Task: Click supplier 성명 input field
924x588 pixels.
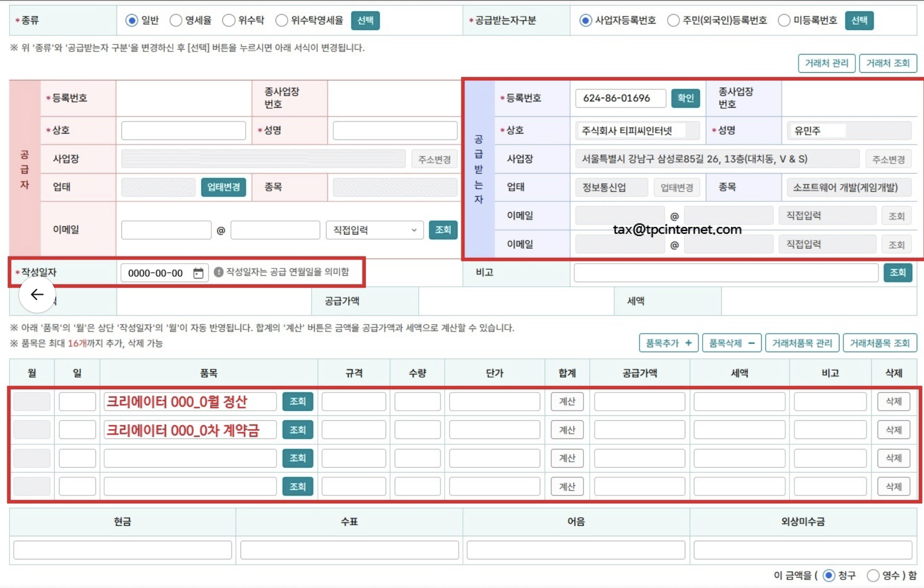Action: tap(395, 130)
